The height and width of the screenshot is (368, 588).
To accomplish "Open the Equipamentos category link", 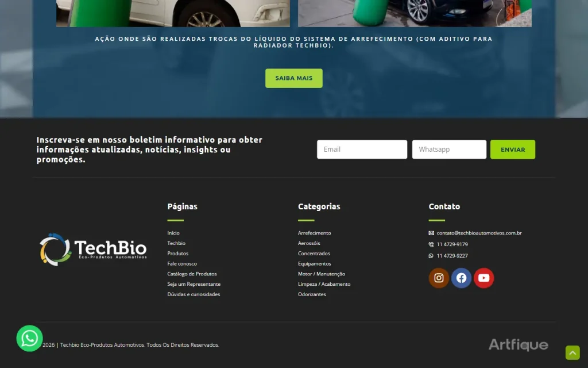I will 314,263.
